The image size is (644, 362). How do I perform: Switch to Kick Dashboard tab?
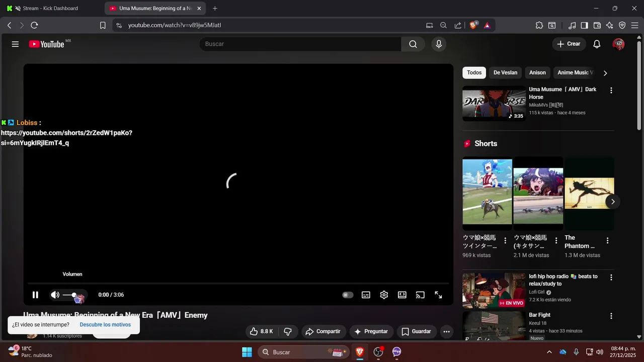tap(50, 9)
